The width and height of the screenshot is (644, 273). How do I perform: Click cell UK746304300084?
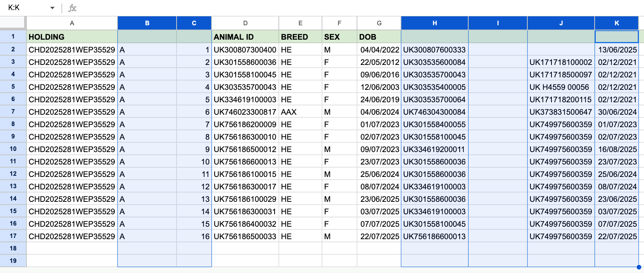[435, 112]
